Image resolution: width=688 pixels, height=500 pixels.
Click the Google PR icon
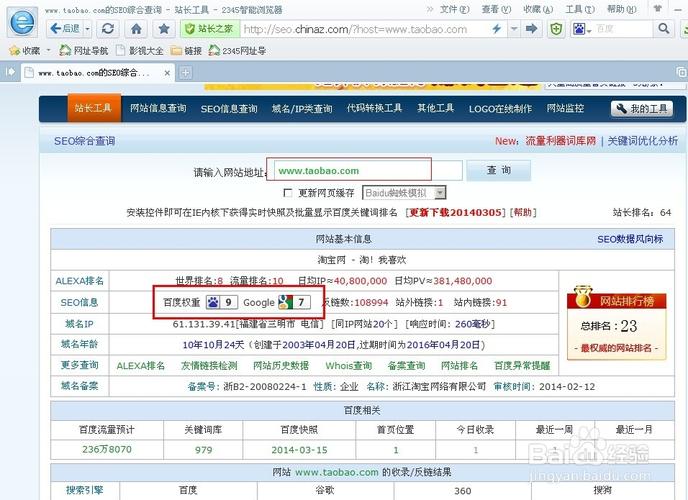pyautogui.click(x=285, y=302)
